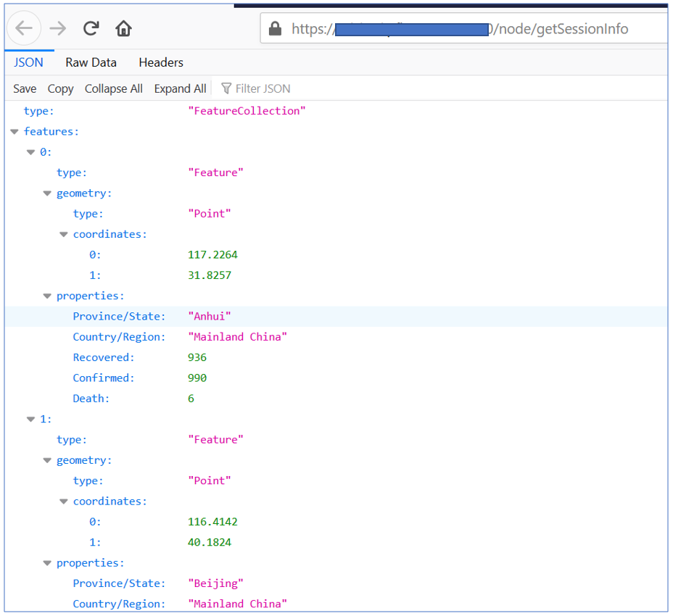Select the 116.4142 coordinate value

(212, 522)
